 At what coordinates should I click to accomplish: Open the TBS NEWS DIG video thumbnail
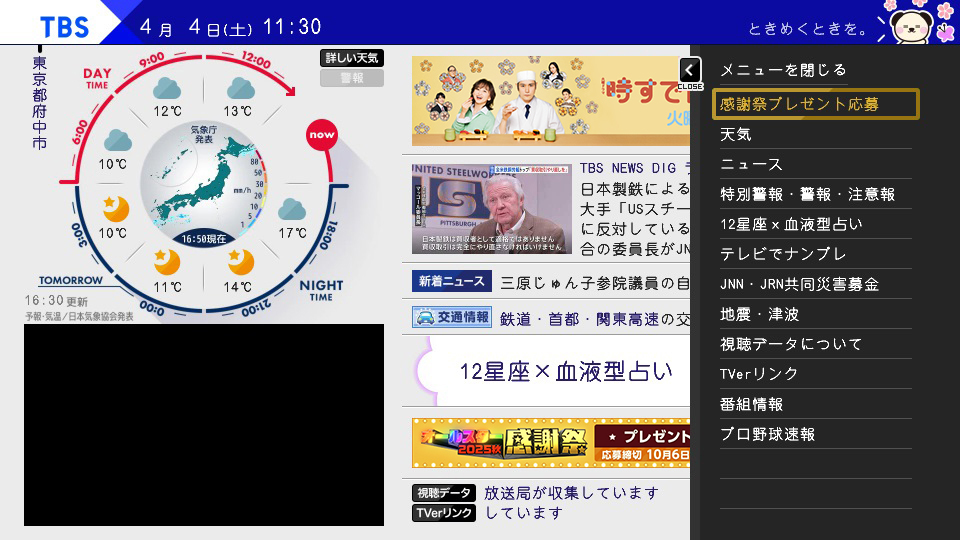(491, 208)
